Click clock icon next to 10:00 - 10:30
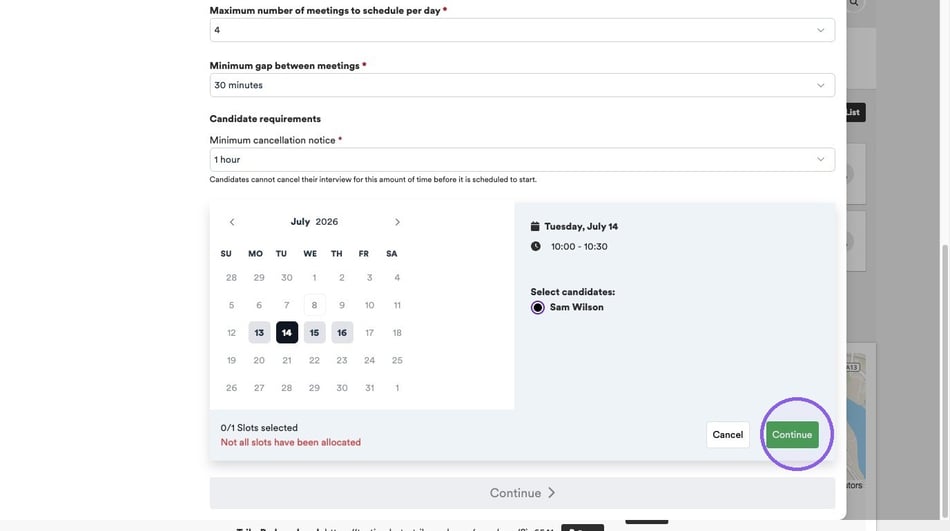Image resolution: width=950 pixels, height=531 pixels. (536, 246)
